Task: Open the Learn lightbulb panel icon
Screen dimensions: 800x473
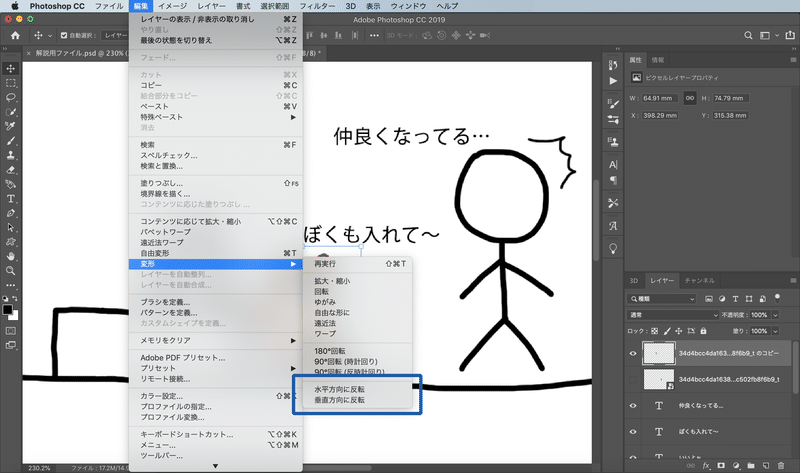Action: click(613, 248)
